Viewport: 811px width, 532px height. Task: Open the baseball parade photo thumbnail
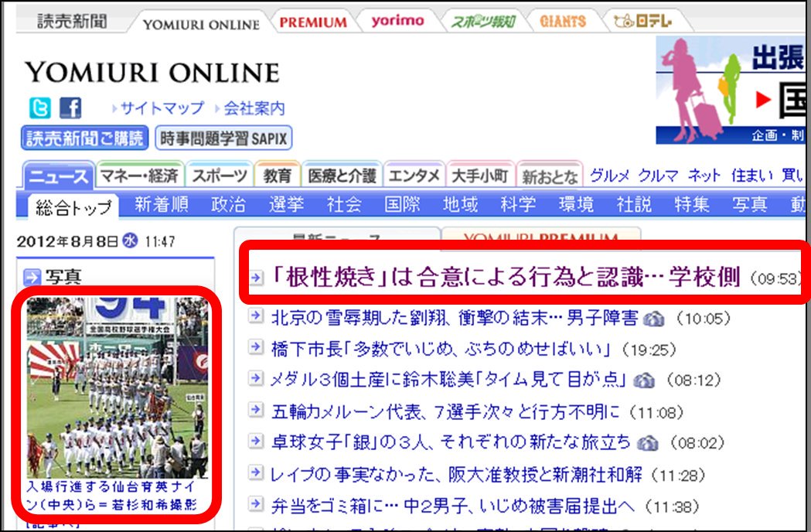[118, 387]
